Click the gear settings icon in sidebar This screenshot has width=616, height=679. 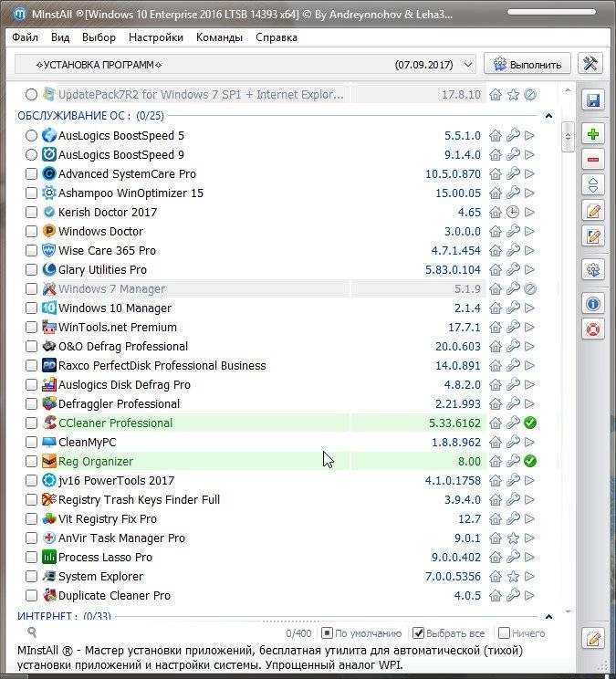click(592, 270)
